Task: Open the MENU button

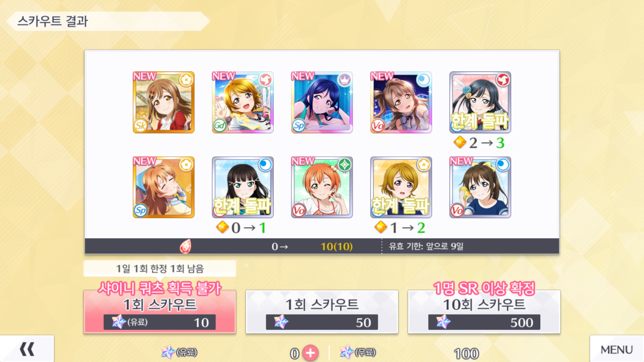Action: coord(617,349)
